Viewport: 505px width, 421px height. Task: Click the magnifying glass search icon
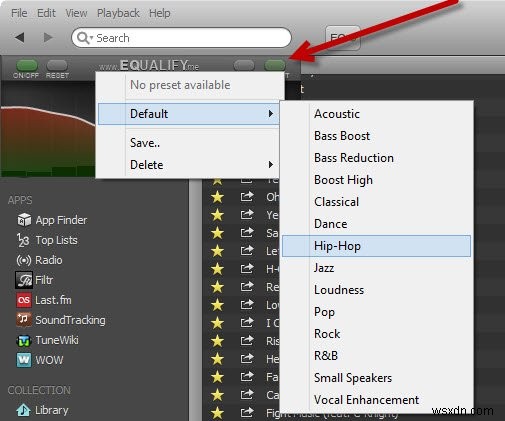pyautogui.click(x=82, y=38)
